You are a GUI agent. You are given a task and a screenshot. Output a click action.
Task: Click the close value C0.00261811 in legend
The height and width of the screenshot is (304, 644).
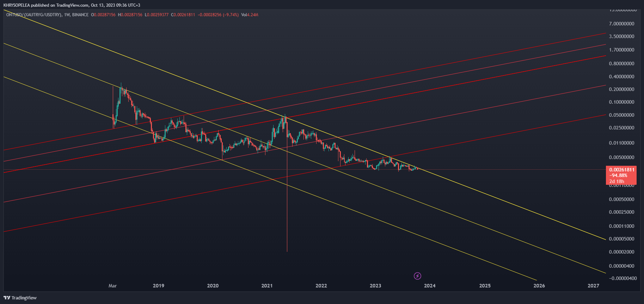tap(183, 15)
